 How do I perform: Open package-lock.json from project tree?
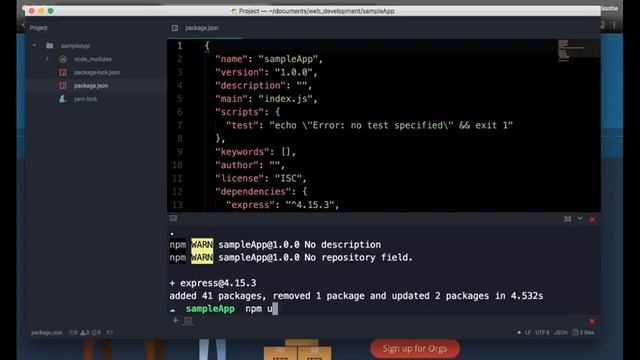(97, 72)
